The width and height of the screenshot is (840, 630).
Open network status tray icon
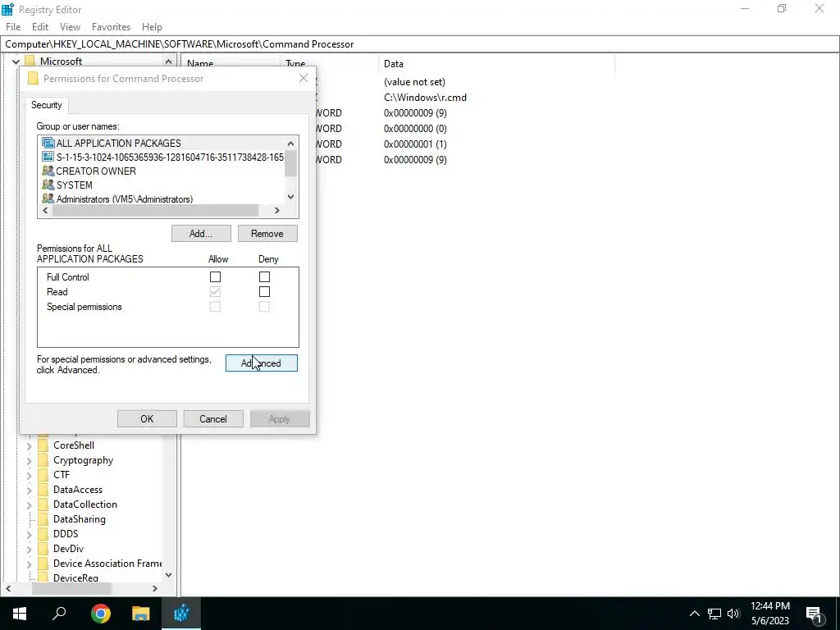tap(714, 614)
